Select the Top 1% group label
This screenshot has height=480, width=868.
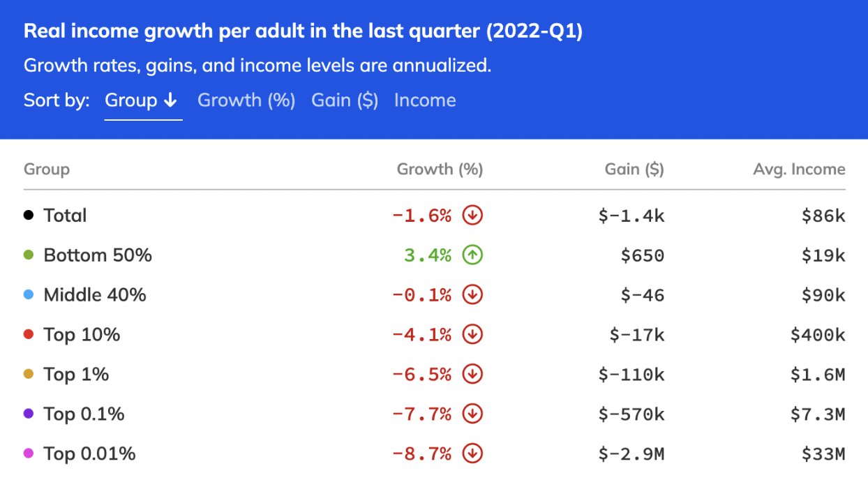coord(76,375)
